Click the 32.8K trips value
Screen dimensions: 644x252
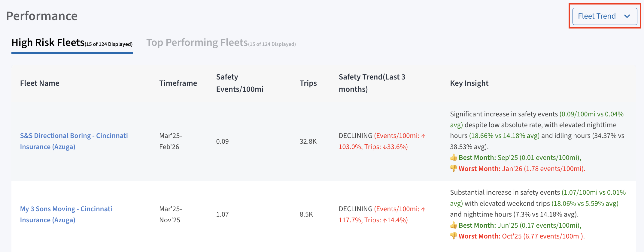point(308,141)
